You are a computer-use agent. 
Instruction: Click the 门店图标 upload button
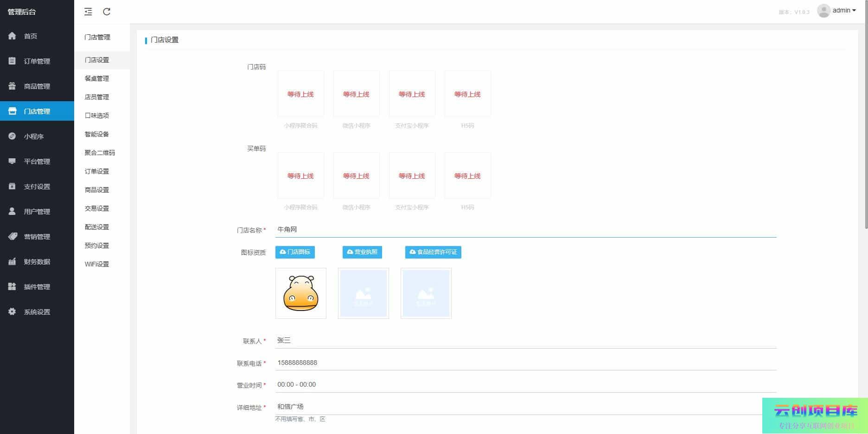pos(295,252)
